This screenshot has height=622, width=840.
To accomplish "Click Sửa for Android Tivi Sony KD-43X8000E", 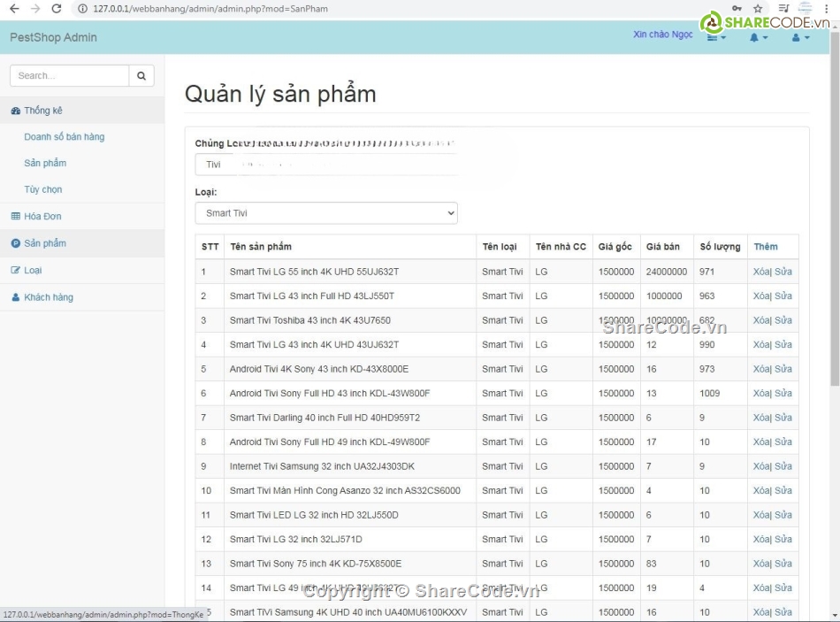I will [x=783, y=369].
